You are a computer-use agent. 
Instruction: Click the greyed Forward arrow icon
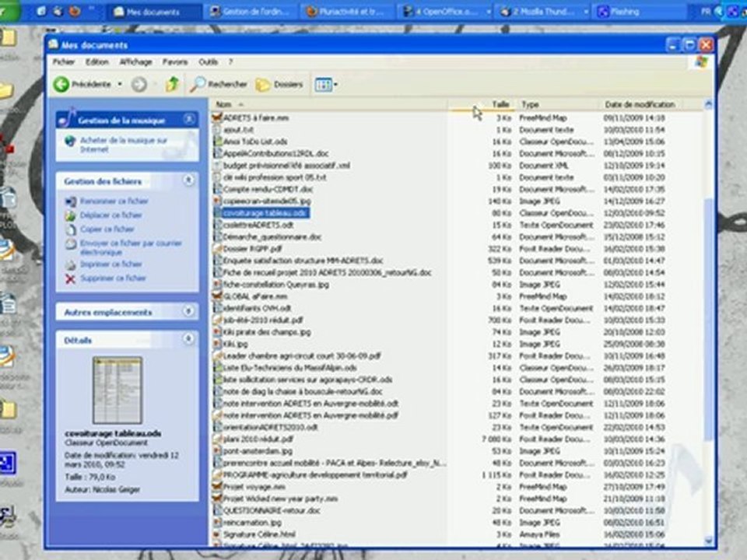click(x=139, y=85)
